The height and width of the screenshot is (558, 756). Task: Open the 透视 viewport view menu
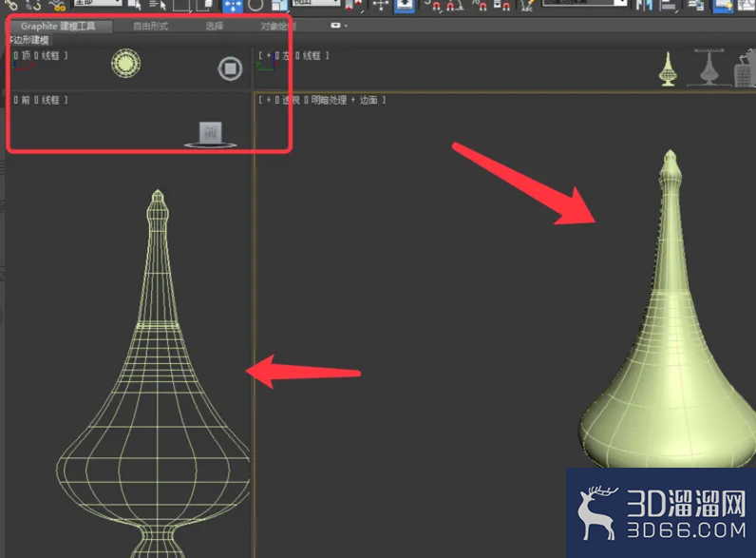291,100
